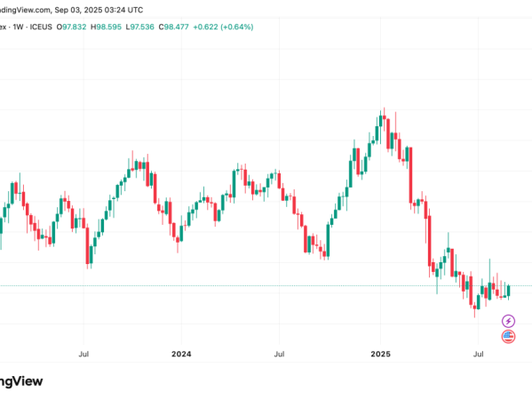
Task: Click the purple lightning bolt event icon
Action: point(508,321)
